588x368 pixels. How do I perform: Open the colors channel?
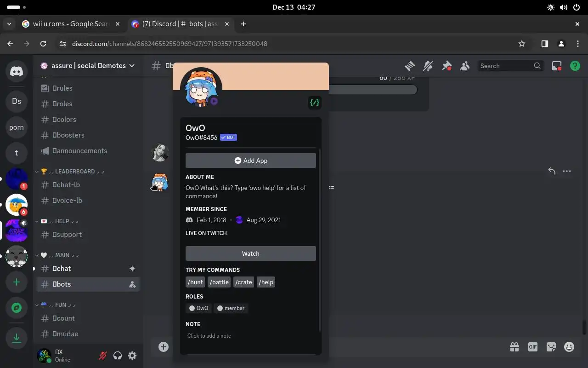click(88, 120)
